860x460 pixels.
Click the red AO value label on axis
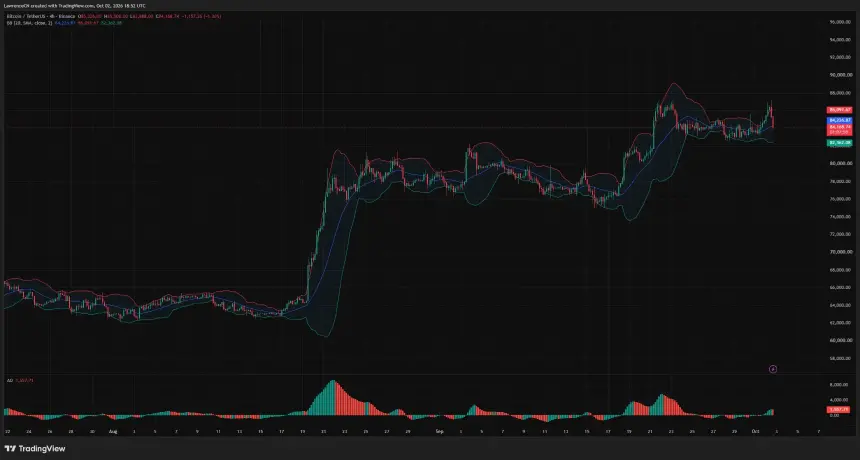point(839,409)
